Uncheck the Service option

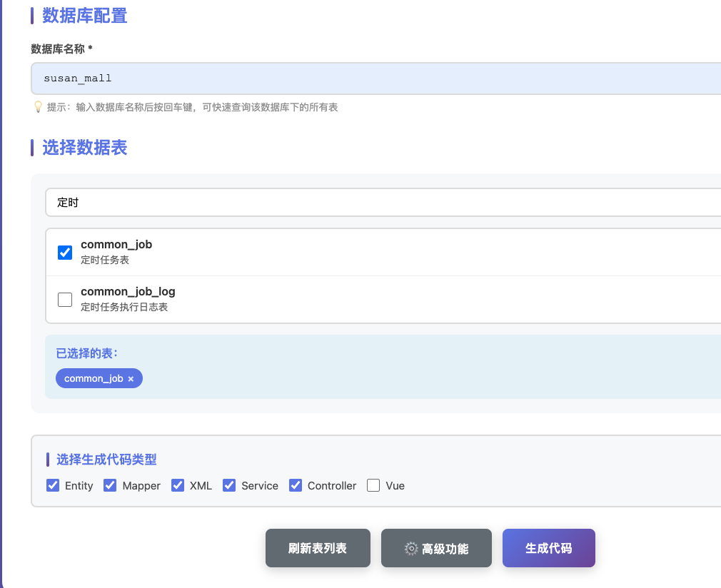tap(229, 485)
